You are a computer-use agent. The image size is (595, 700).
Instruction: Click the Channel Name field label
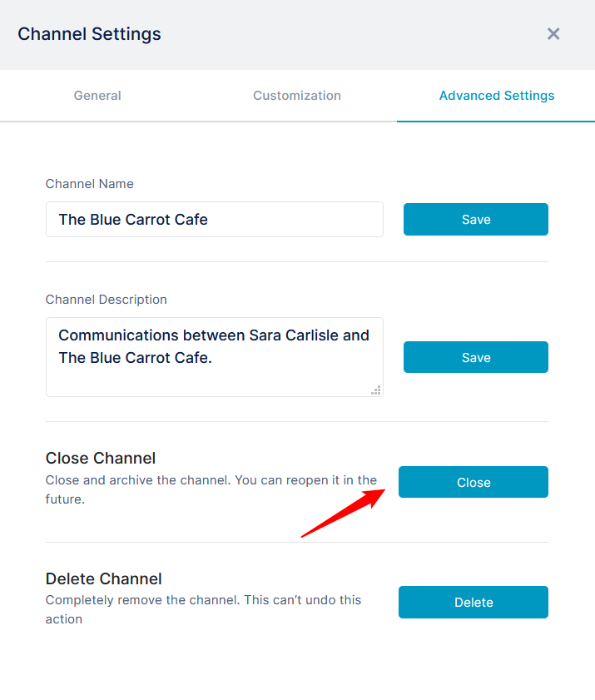(x=89, y=184)
